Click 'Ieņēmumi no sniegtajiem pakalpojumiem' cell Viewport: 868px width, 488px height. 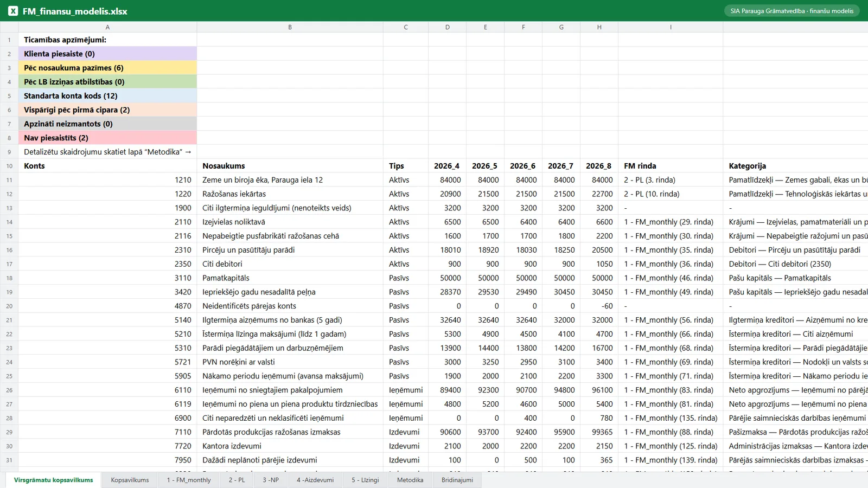click(x=290, y=390)
